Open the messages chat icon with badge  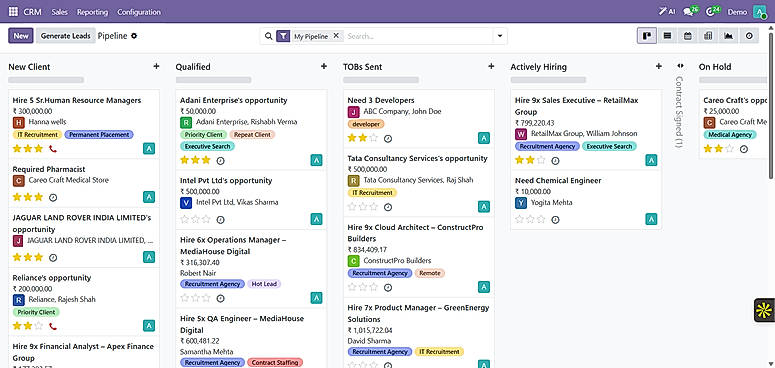point(690,11)
